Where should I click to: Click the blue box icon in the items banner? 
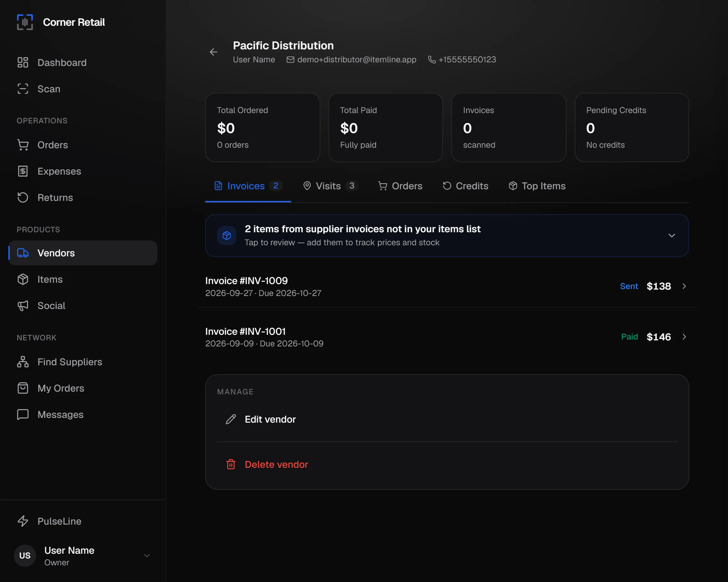click(x=227, y=236)
